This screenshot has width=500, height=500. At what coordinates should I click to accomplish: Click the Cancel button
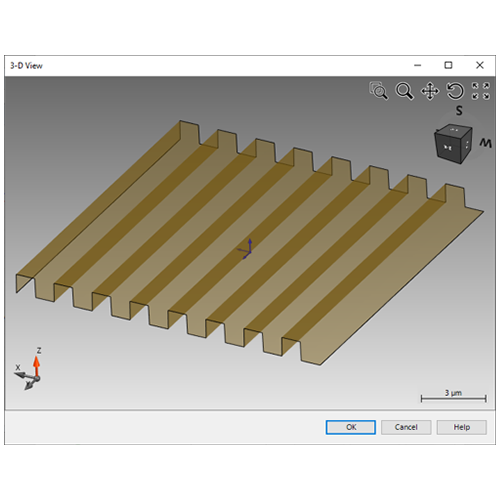point(406,427)
